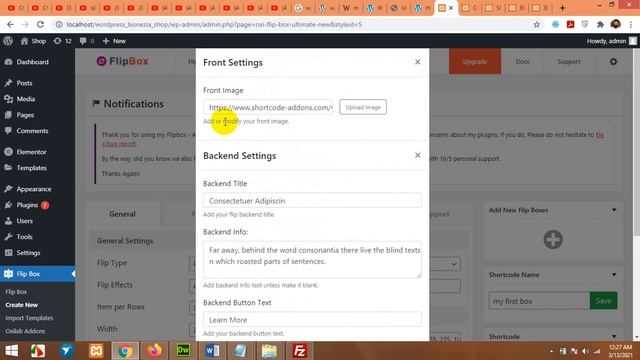Click the orange Upgrade button
Screen dimensions: 640x360
pos(475,62)
